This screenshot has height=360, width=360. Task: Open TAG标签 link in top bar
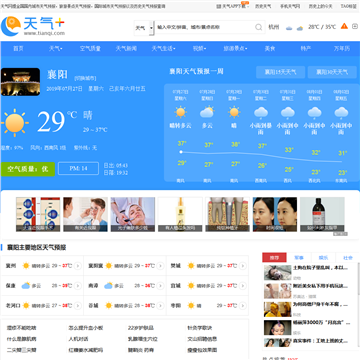[x=348, y=6]
